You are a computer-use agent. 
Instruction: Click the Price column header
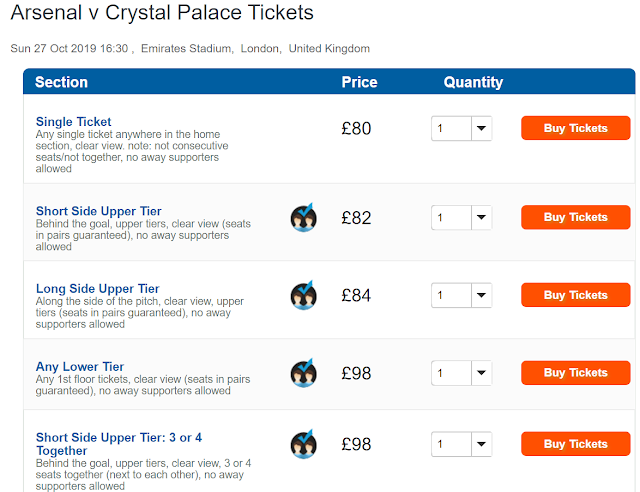tap(359, 82)
